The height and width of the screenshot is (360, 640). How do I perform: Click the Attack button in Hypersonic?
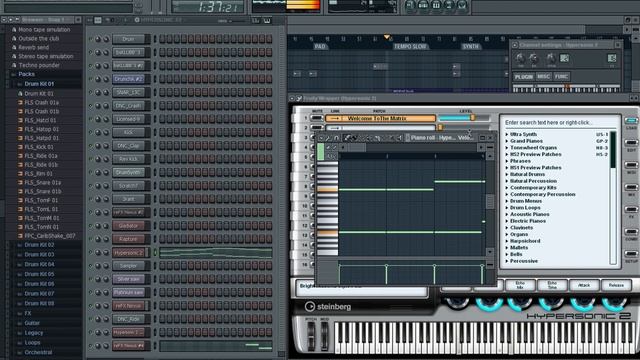coord(584,285)
